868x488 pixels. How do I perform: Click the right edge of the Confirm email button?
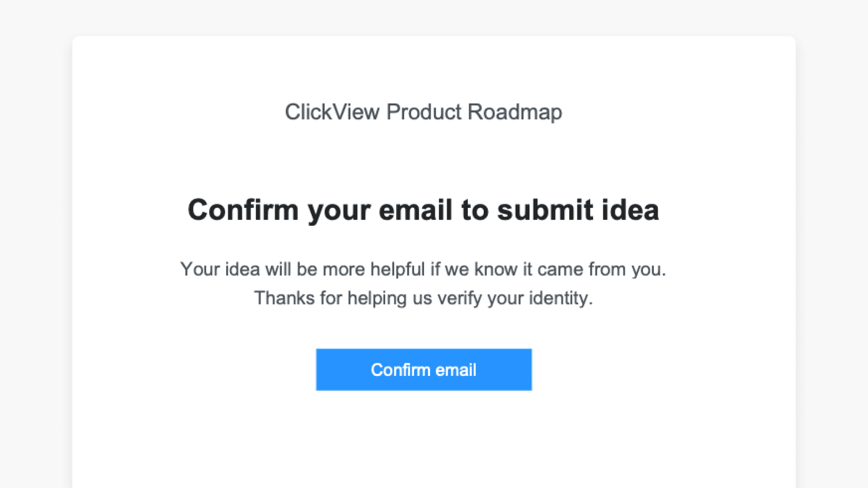click(x=527, y=369)
